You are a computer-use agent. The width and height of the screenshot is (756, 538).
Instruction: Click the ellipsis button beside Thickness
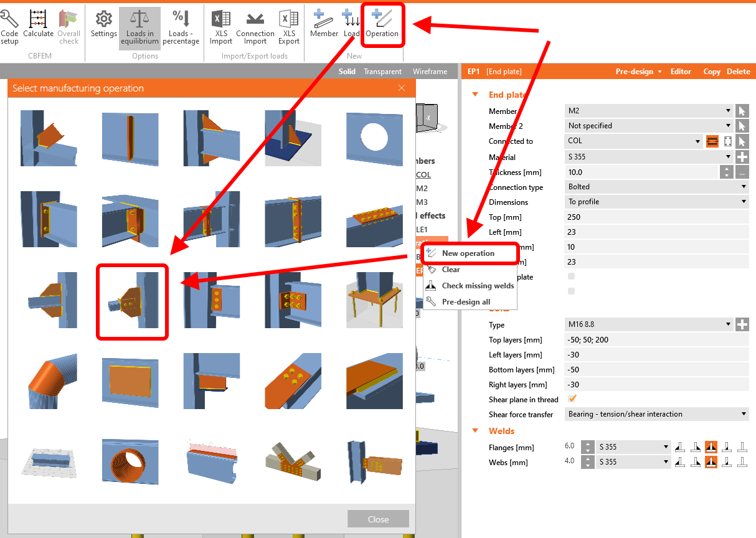(742, 172)
